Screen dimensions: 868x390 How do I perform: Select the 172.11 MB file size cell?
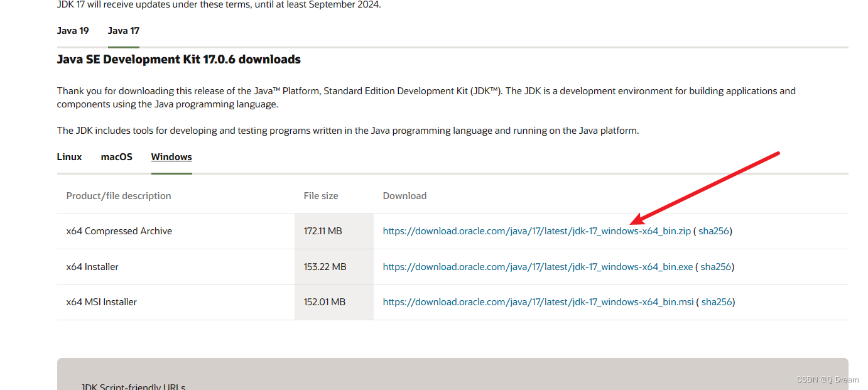[x=323, y=231]
